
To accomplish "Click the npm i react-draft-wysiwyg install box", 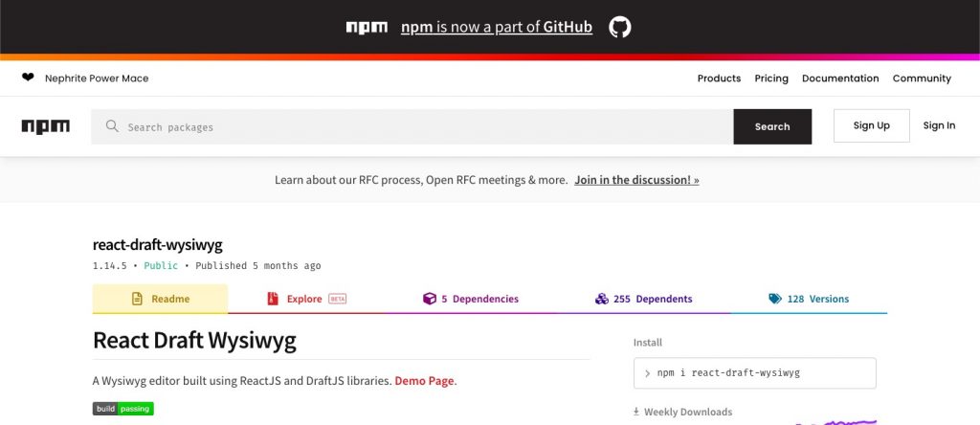I will point(754,373).
